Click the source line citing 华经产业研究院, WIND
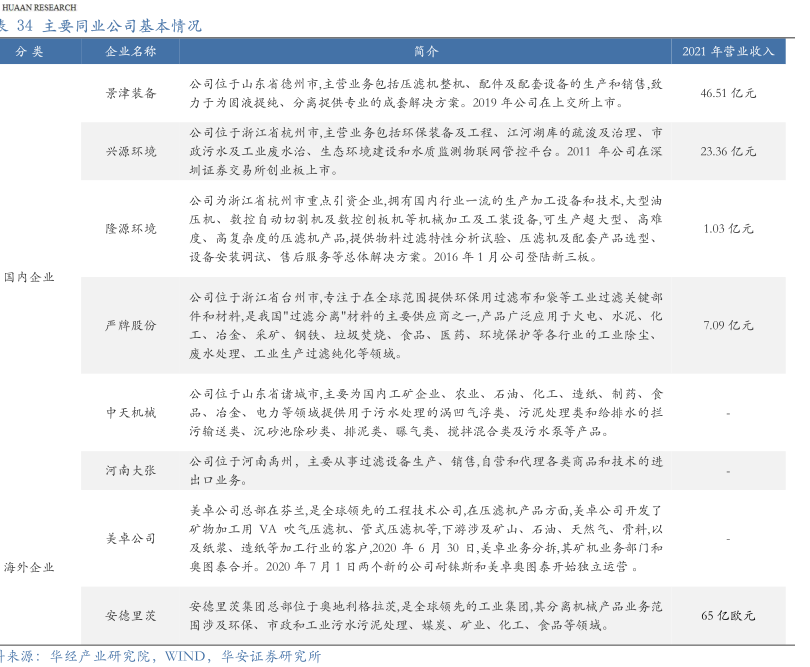This screenshot has height=667, width=810. tap(160, 657)
